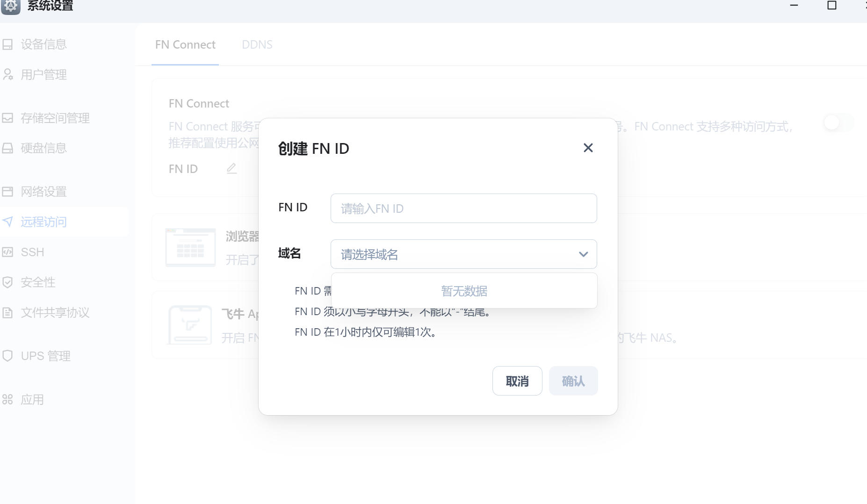Click the 存储空间管理 storage icon
The width and height of the screenshot is (867, 504).
click(x=7, y=118)
